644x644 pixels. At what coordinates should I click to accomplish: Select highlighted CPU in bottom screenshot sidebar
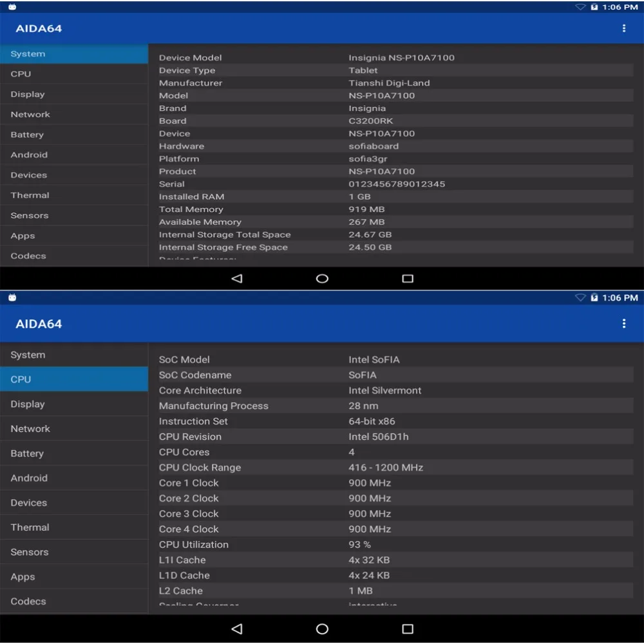(x=74, y=379)
